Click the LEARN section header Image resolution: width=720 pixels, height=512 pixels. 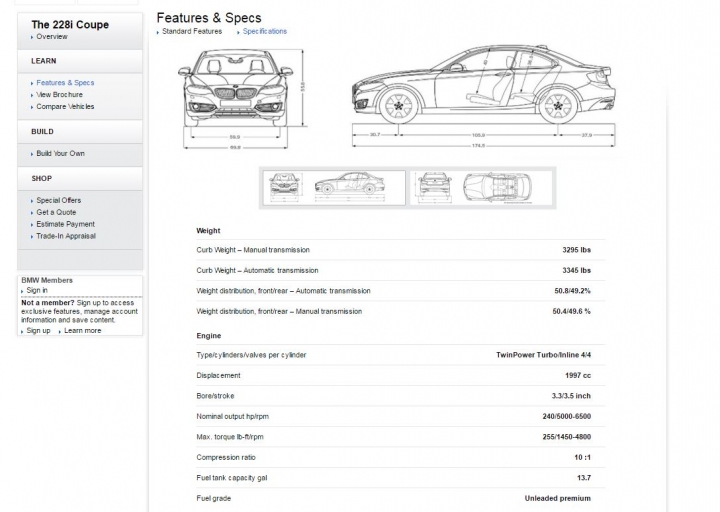pos(44,61)
